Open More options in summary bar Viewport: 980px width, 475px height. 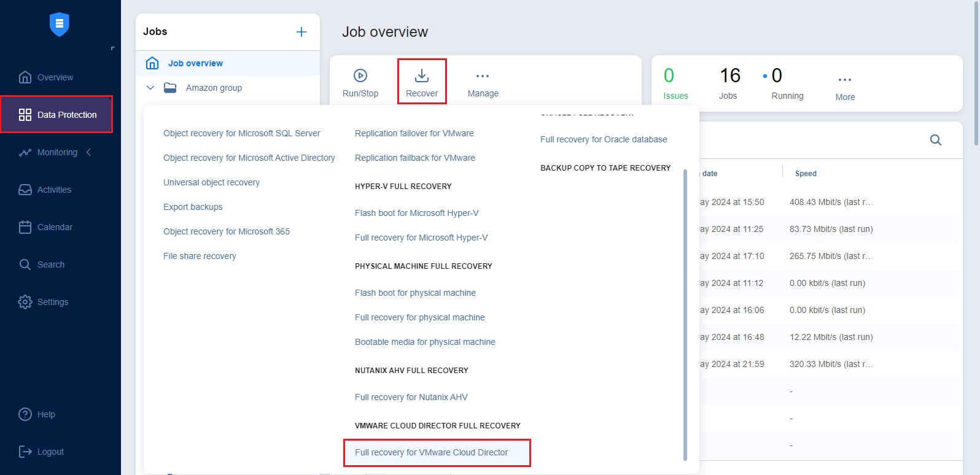tap(845, 80)
